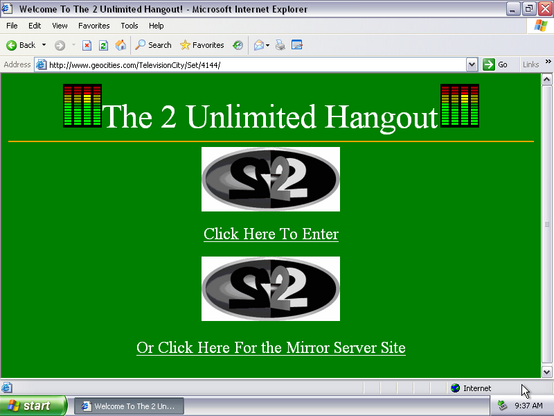Open the Forward history dropdown arrow
Viewport: 554px width, 416px height.
tap(73, 45)
